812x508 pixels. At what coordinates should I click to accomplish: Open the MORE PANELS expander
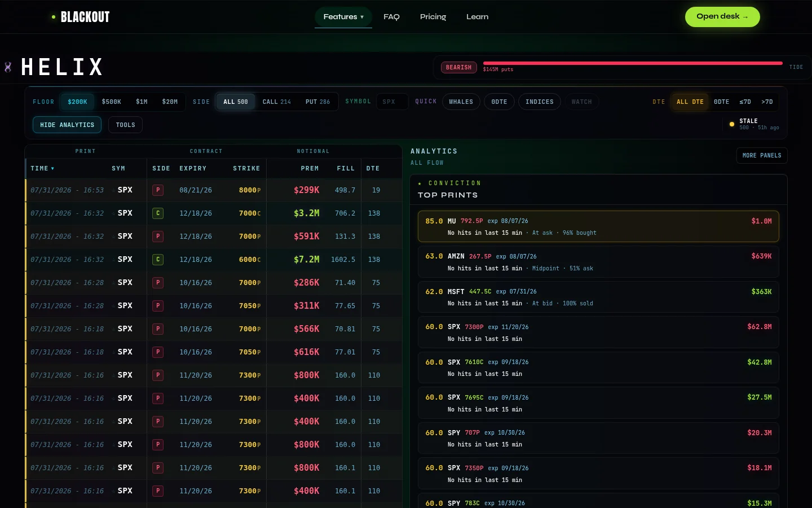[x=762, y=156]
